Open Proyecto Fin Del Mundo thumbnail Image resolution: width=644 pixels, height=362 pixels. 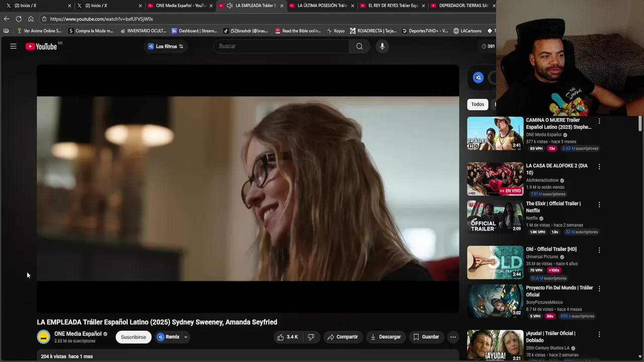495,301
